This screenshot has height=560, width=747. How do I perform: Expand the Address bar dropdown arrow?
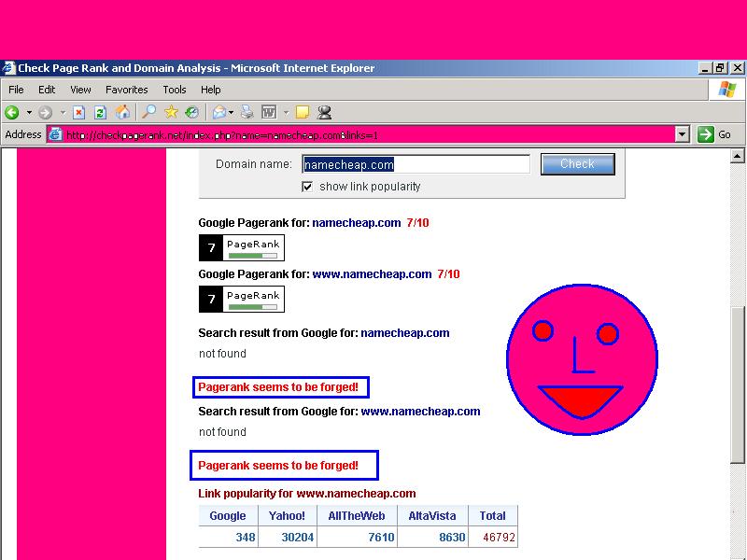point(683,135)
